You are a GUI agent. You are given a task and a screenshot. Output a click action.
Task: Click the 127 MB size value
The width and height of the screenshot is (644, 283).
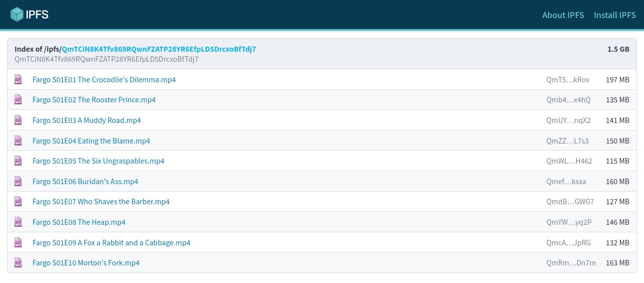pos(617,202)
